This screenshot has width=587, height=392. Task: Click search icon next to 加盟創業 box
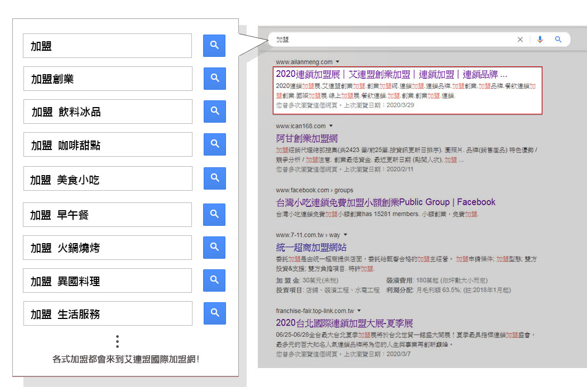click(x=214, y=79)
